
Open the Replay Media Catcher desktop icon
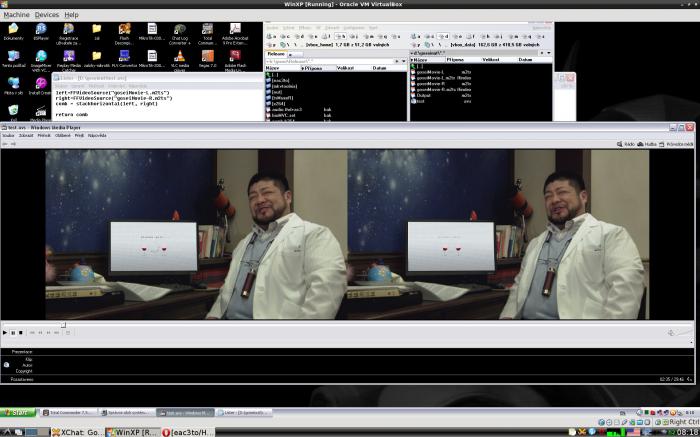click(x=69, y=61)
